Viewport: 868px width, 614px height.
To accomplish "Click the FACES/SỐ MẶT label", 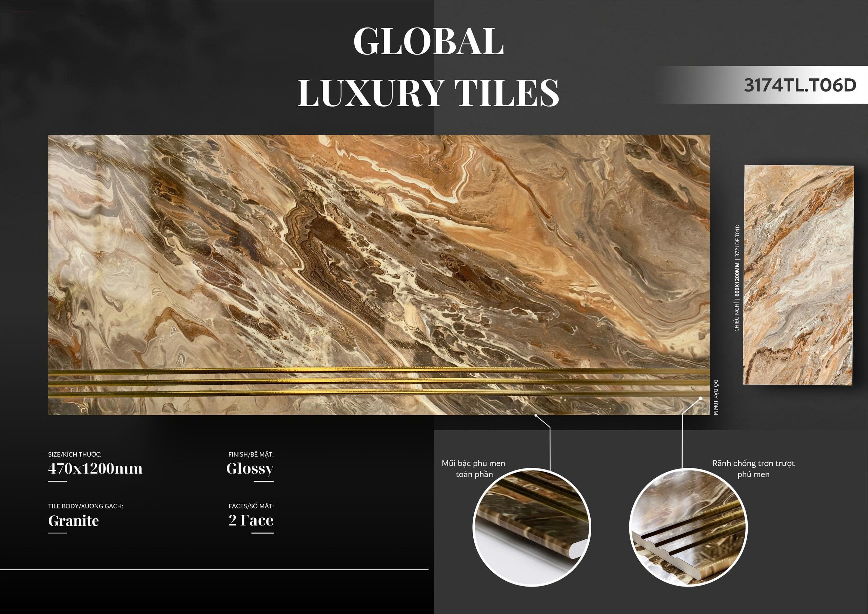I will coord(251,506).
